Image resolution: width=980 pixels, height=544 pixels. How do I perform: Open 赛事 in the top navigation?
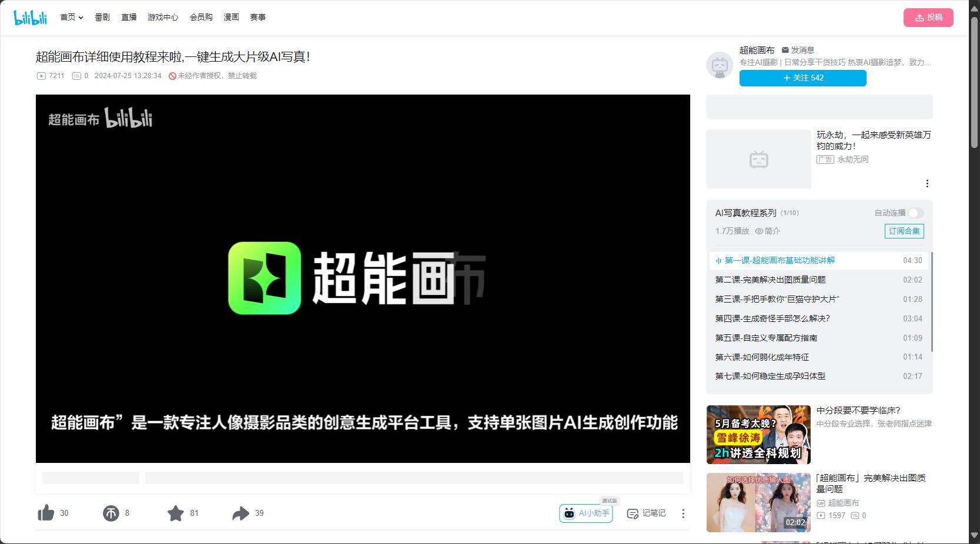pyautogui.click(x=257, y=18)
